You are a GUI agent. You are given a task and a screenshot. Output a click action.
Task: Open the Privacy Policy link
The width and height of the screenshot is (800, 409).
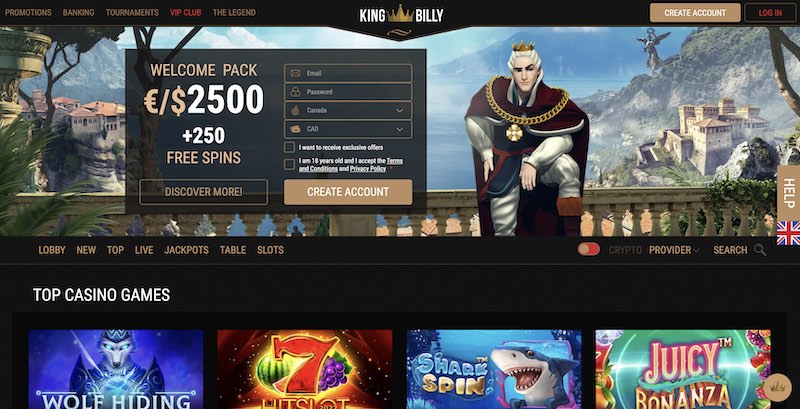click(368, 168)
